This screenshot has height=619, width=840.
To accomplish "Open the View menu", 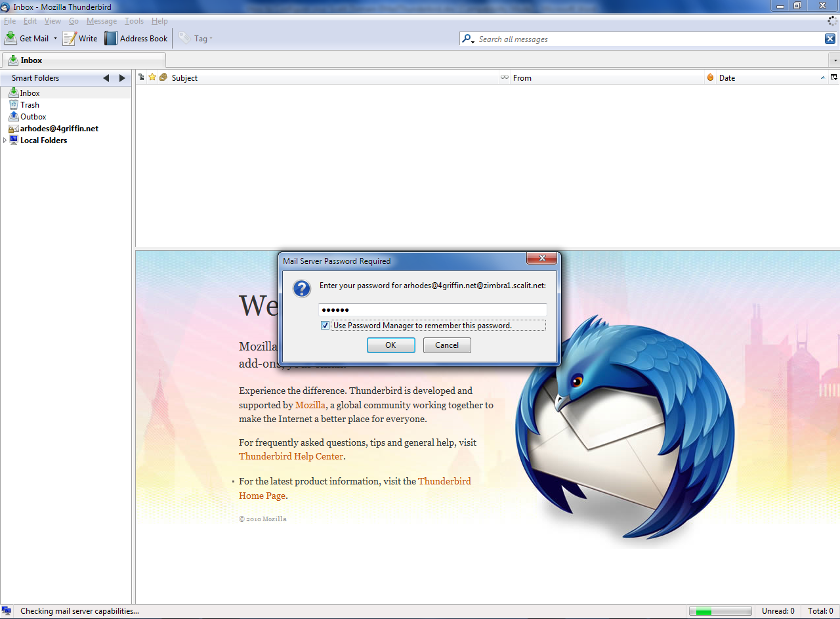I will click(52, 21).
